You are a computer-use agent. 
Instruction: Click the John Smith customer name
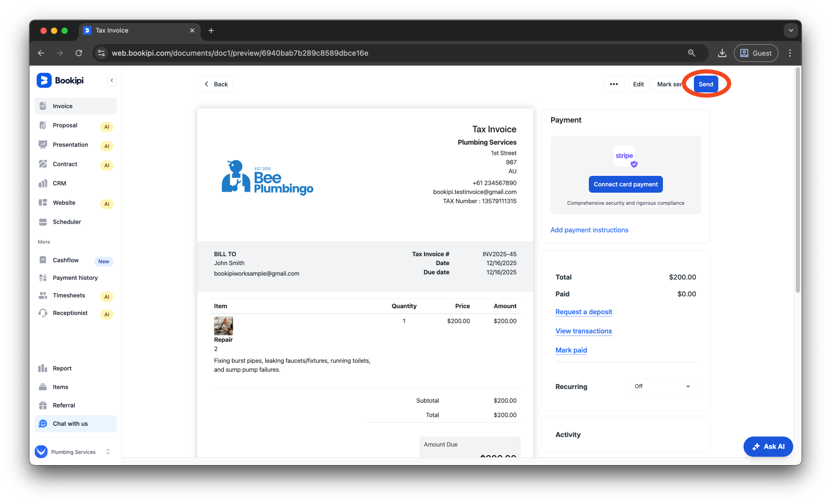(229, 263)
